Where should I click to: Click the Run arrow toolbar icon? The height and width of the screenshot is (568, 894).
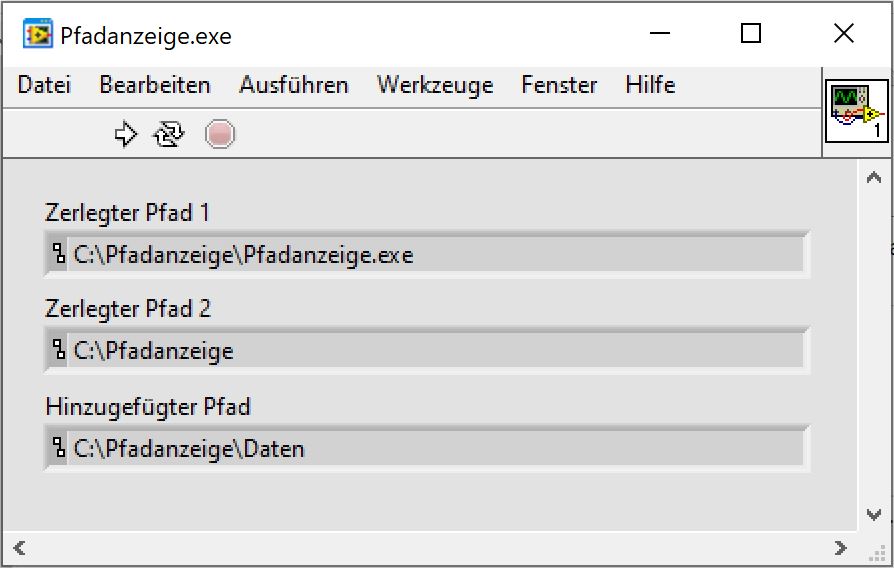pyautogui.click(x=126, y=134)
